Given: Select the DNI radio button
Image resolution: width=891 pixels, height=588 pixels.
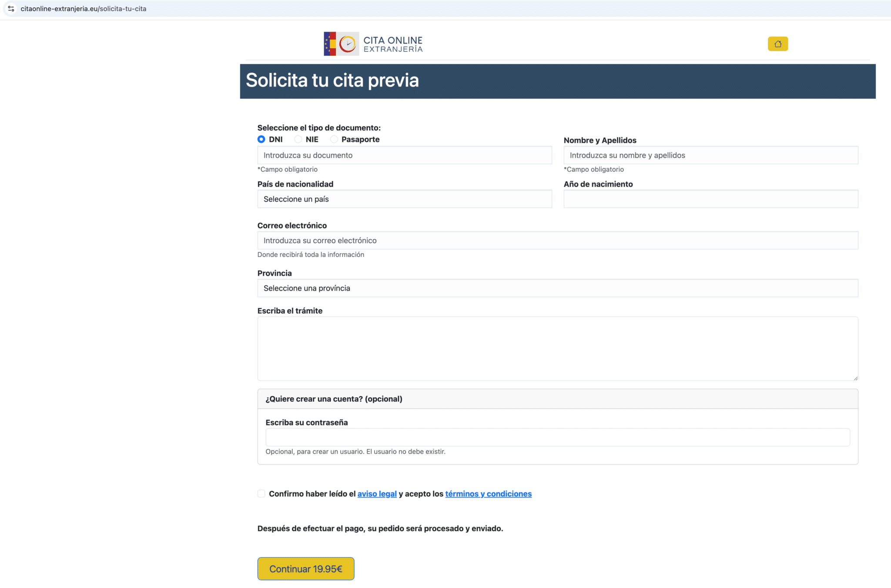Looking at the screenshot, I should [261, 139].
